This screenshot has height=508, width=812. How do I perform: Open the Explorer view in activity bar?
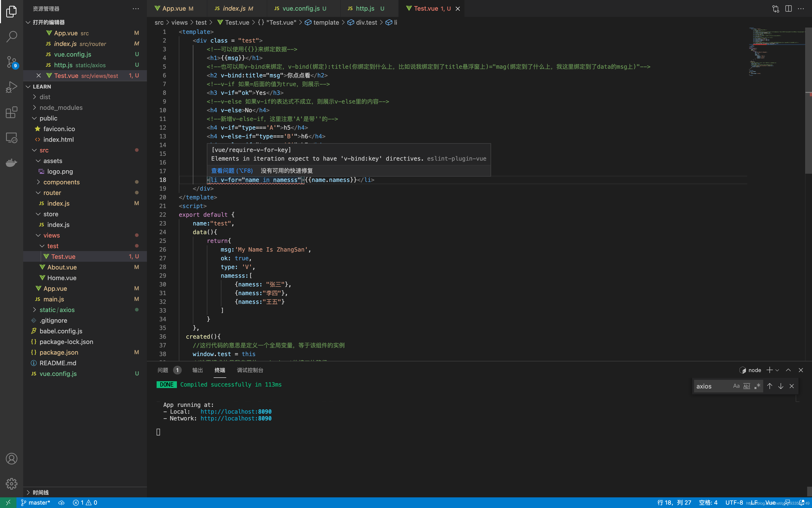(x=11, y=11)
